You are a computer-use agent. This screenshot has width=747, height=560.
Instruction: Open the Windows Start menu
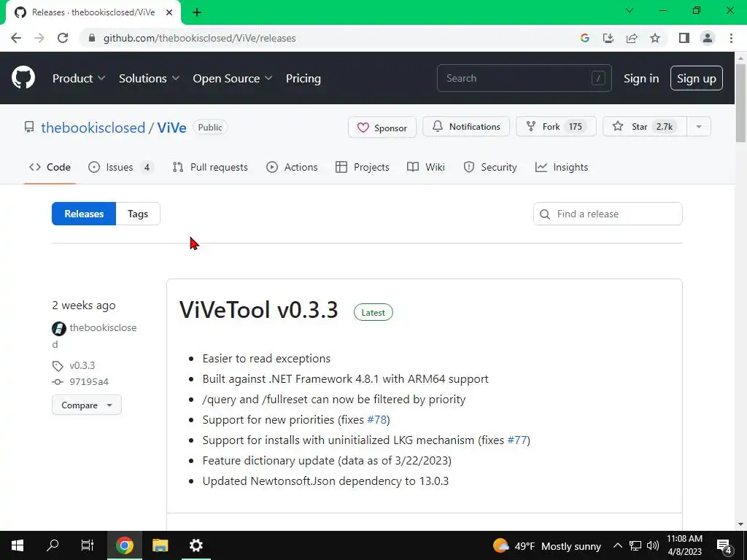[x=18, y=545]
